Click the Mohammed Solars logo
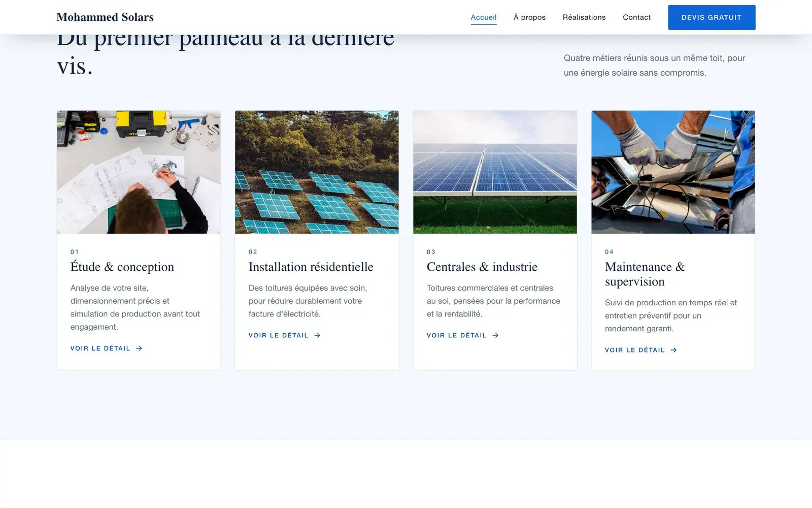 [105, 17]
